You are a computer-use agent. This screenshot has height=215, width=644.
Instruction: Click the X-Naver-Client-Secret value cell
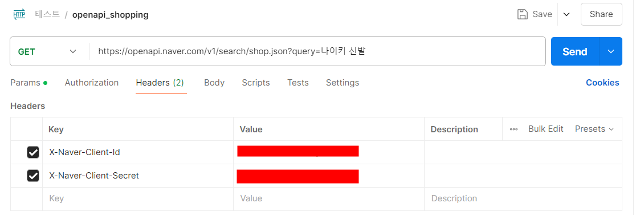(x=329, y=176)
